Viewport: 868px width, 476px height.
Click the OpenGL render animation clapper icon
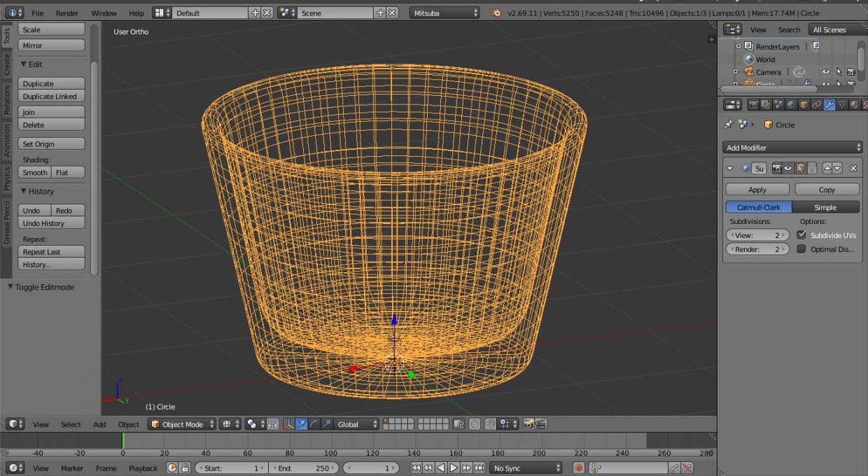coord(540,424)
